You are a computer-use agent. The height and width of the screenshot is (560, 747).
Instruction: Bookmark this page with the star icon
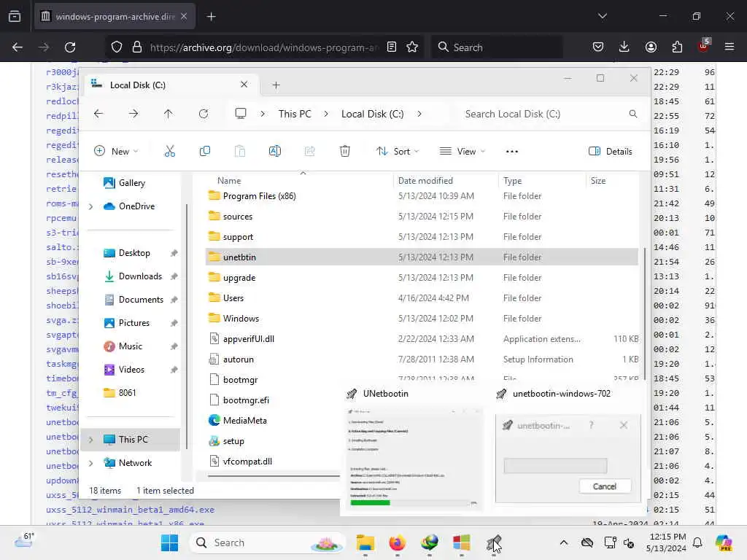[x=412, y=47]
